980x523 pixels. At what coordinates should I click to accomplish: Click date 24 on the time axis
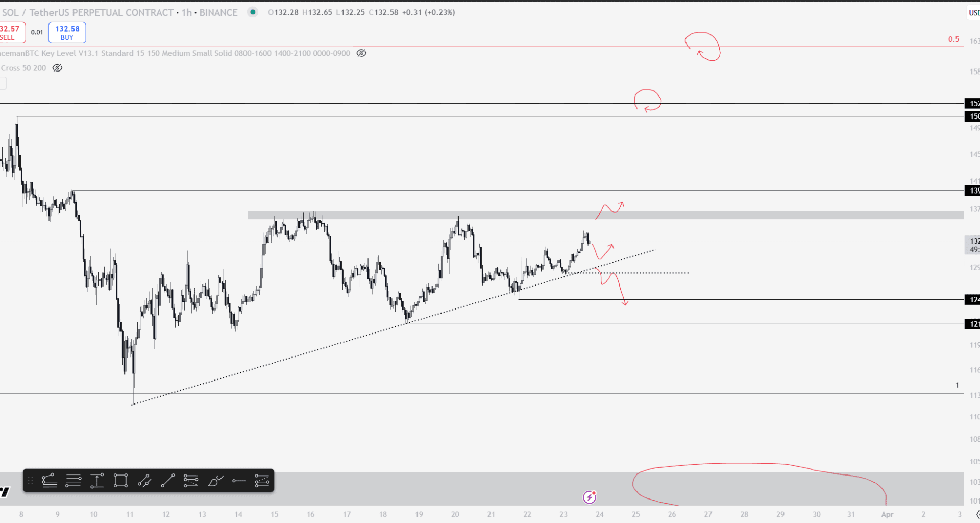[x=600, y=514]
